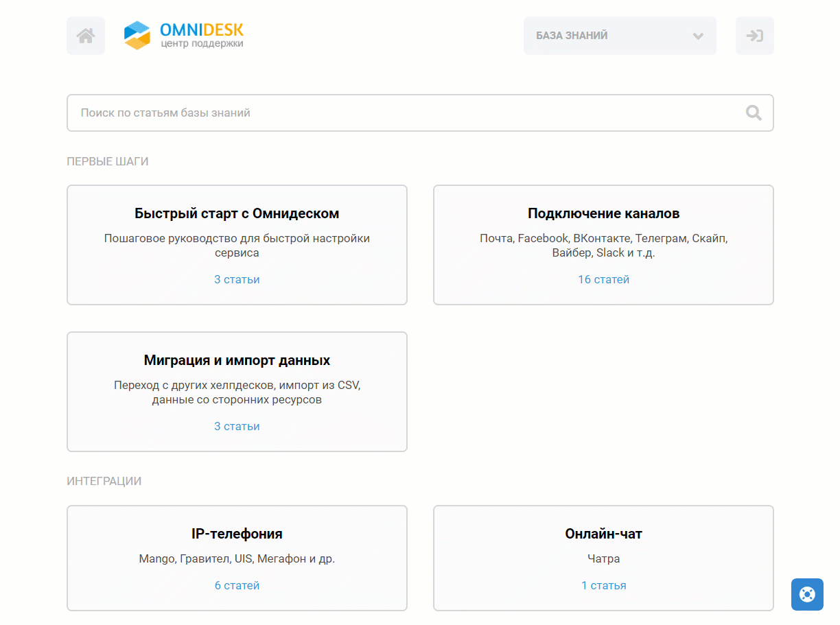This screenshot has height=625, width=840.
Task: Open Миграция и импорт данных section
Action: (237, 360)
